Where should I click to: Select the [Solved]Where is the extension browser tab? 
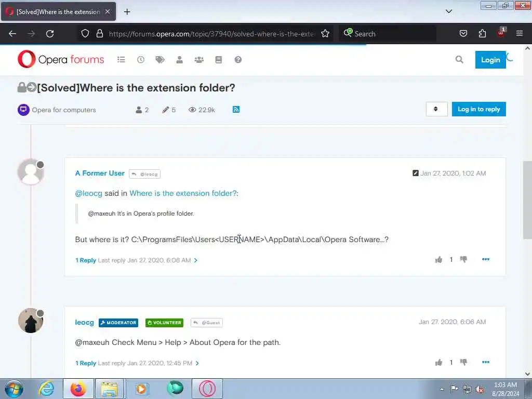point(58,11)
